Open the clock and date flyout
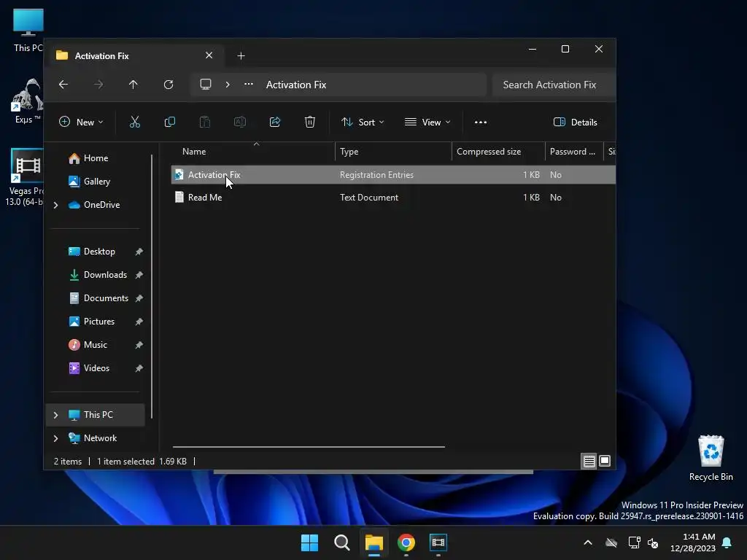The width and height of the screenshot is (747, 560). [x=693, y=542]
